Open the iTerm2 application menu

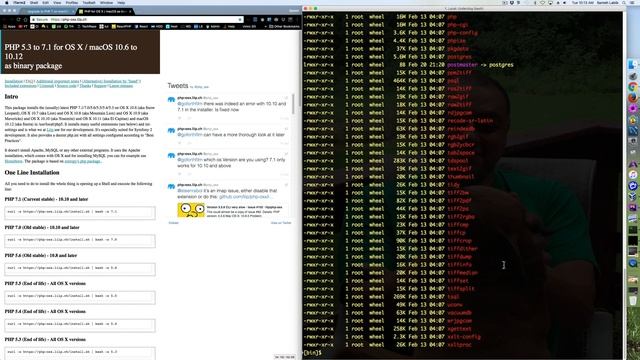pos(19,2)
